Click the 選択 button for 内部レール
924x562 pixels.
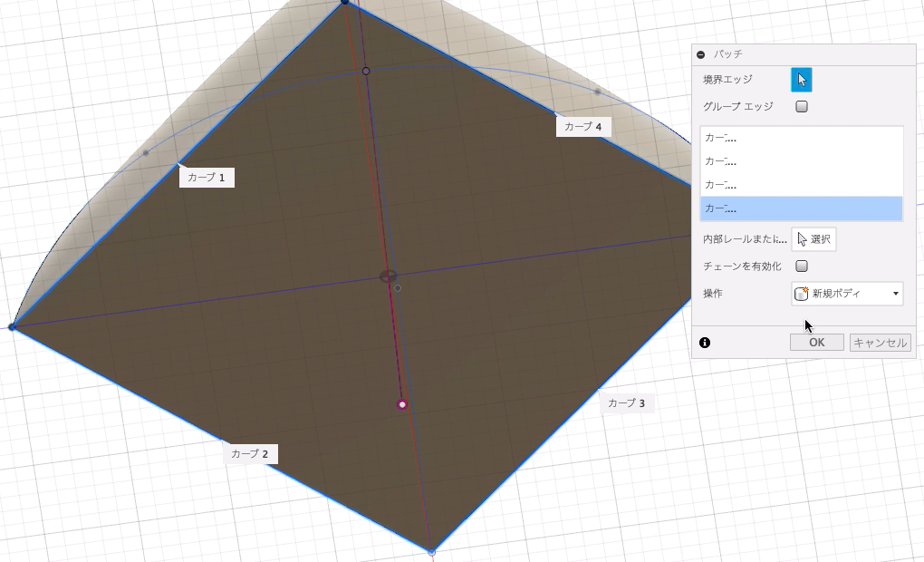pos(813,238)
